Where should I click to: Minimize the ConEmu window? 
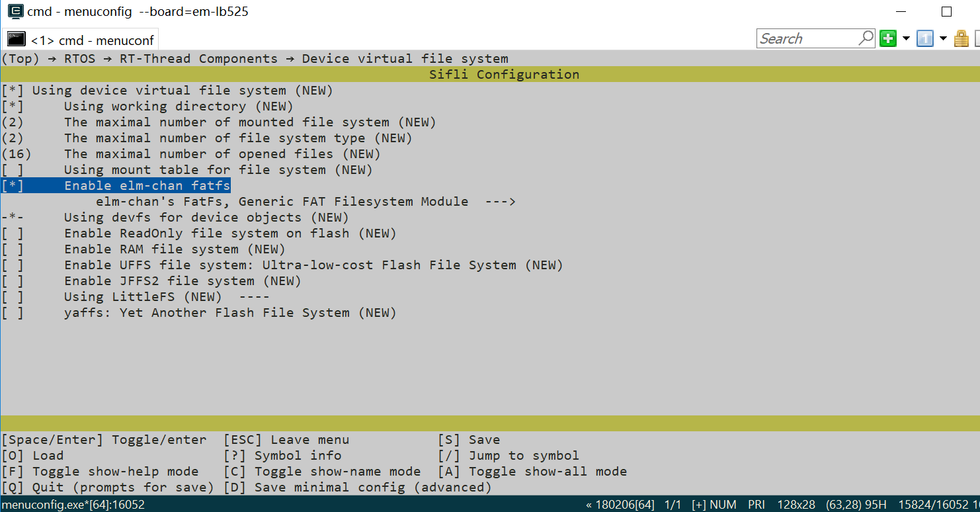click(901, 12)
